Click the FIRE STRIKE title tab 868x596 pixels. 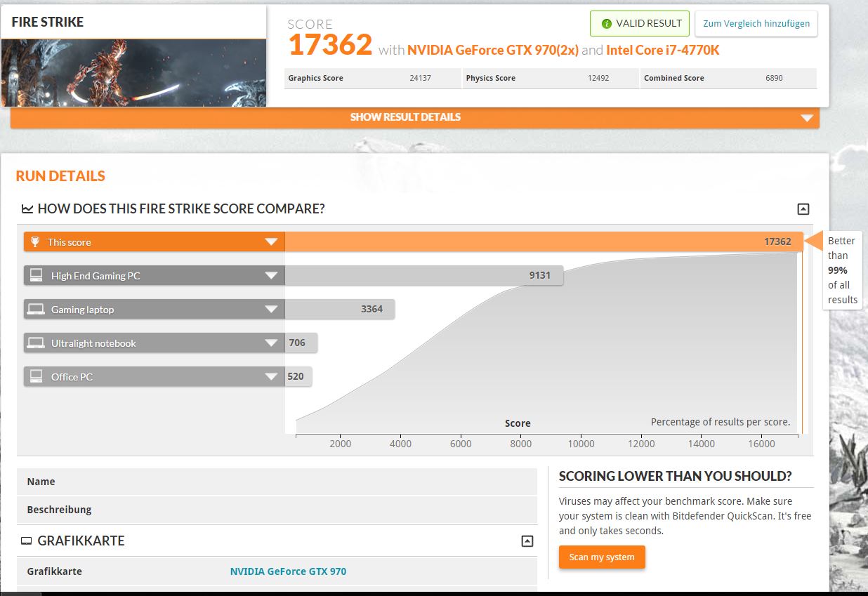tap(133, 22)
